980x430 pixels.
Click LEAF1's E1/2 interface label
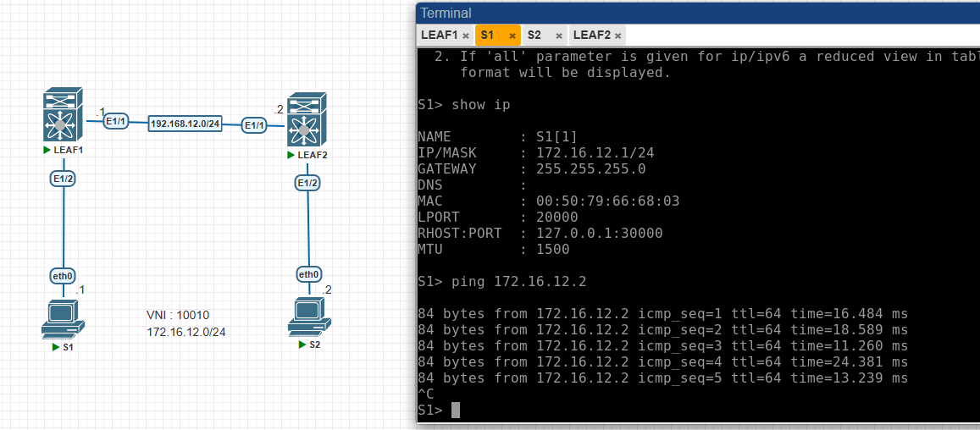(x=63, y=179)
